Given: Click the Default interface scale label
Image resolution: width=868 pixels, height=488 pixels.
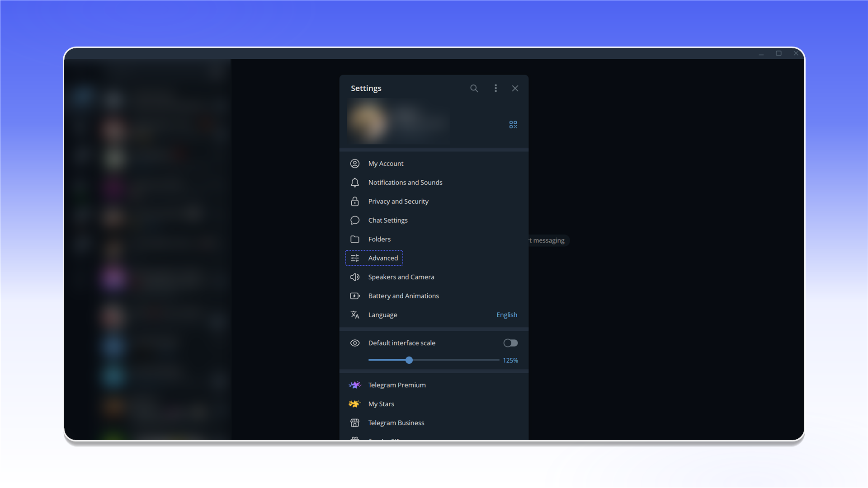Looking at the screenshot, I should [x=401, y=343].
